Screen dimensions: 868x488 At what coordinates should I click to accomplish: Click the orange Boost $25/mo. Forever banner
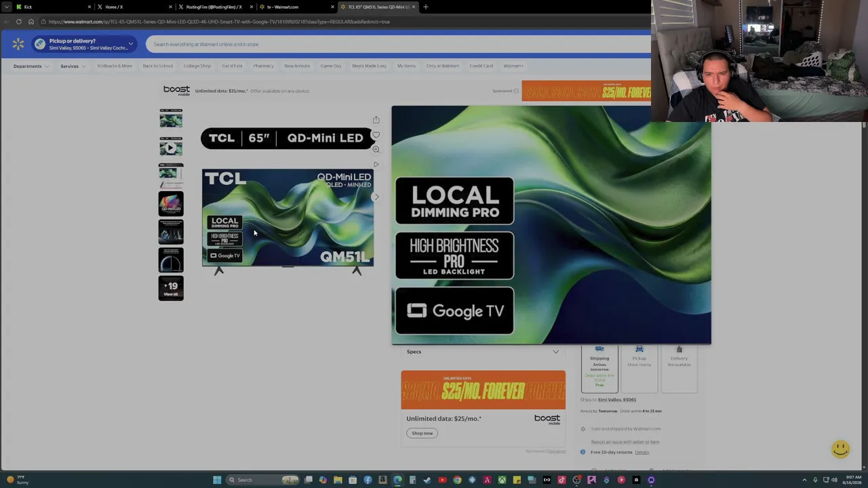click(483, 390)
